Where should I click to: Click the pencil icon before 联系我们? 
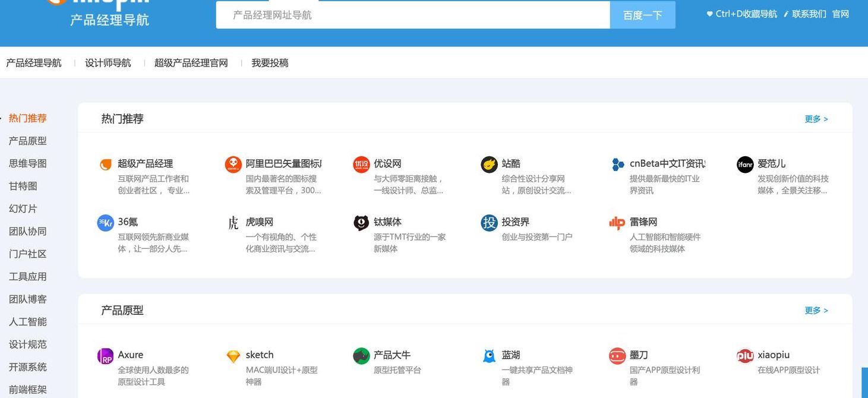[786, 14]
